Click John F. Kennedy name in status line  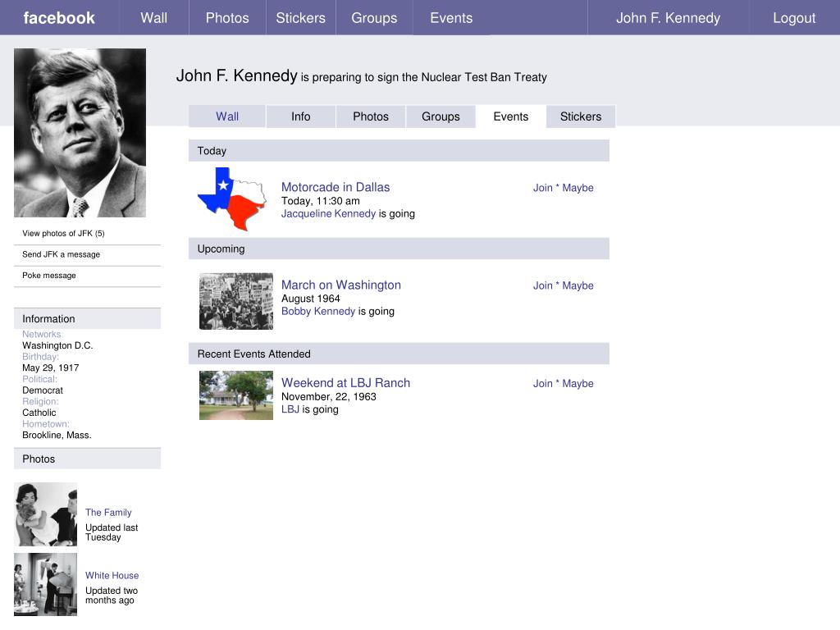[x=236, y=75]
